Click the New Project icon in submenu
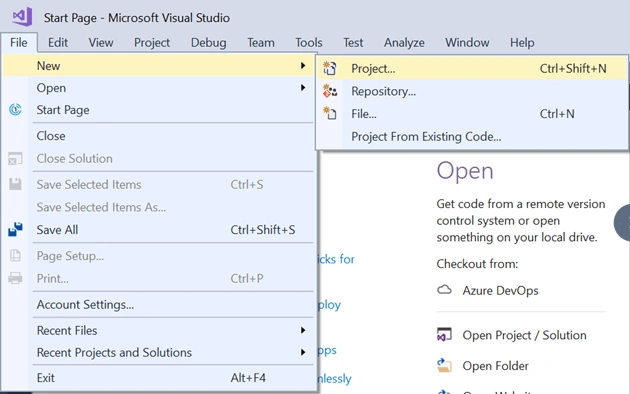 click(x=330, y=68)
